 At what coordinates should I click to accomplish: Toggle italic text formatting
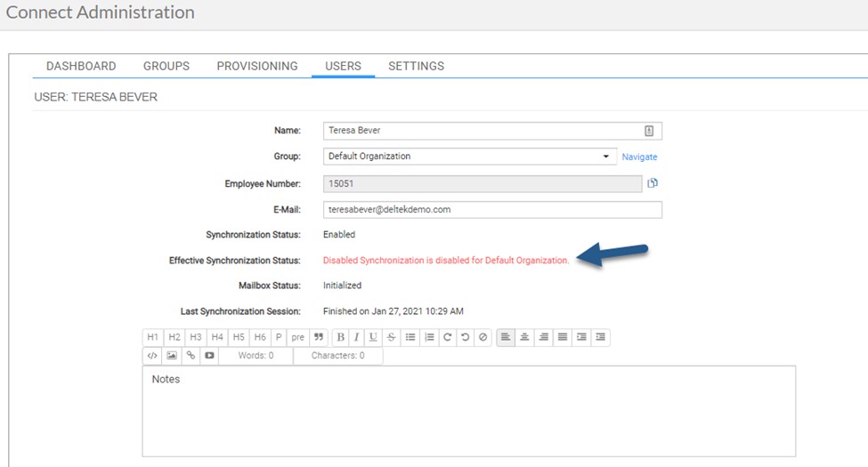(x=356, y=338)
